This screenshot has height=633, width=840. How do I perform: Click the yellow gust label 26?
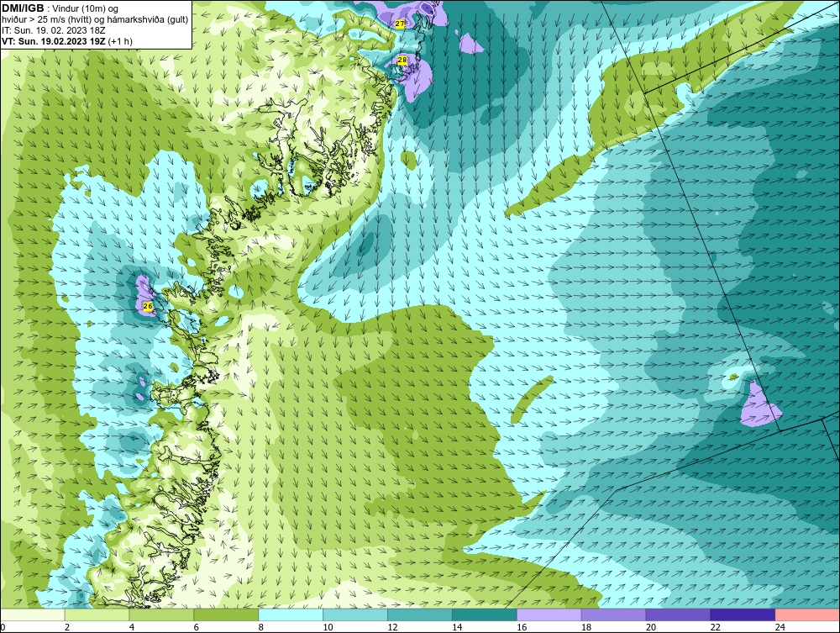pyautogui.click(x=148, y=306)
